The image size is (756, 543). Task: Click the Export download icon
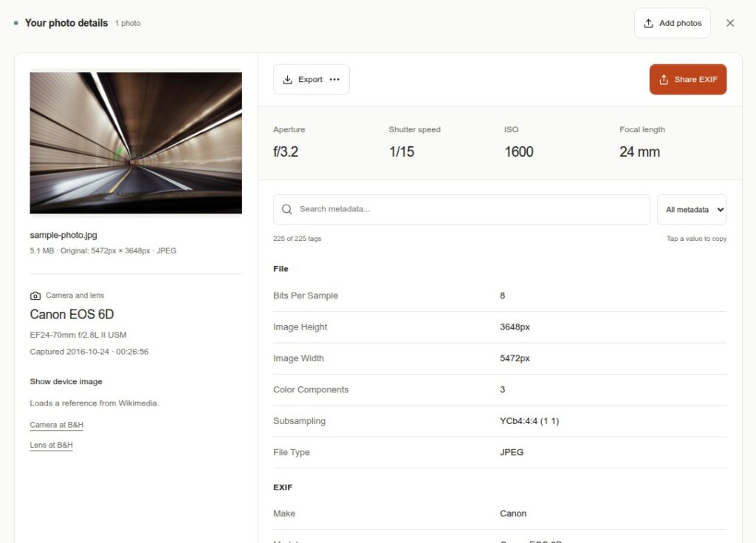point(287,80)
